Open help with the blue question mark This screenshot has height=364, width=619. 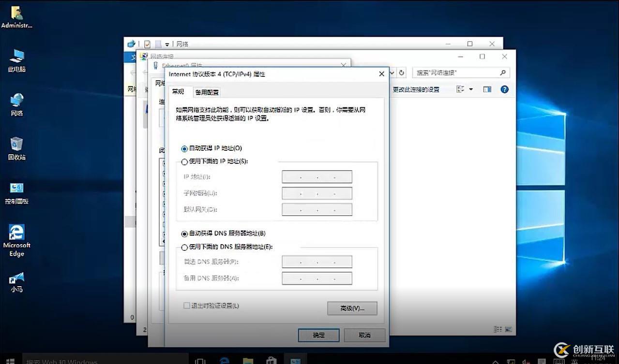505,89
